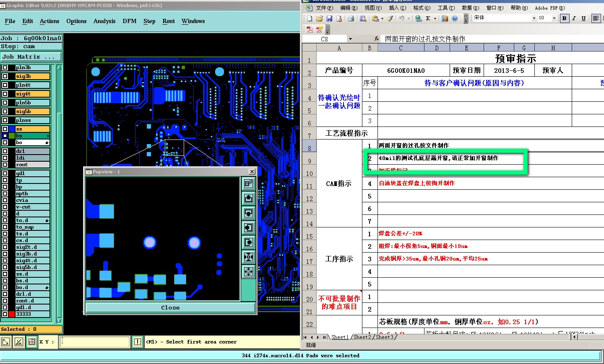Tick the checkbox for layer npth
This screenshot has width=604, height=364.
pyautogui.click(x=5, y=194)
